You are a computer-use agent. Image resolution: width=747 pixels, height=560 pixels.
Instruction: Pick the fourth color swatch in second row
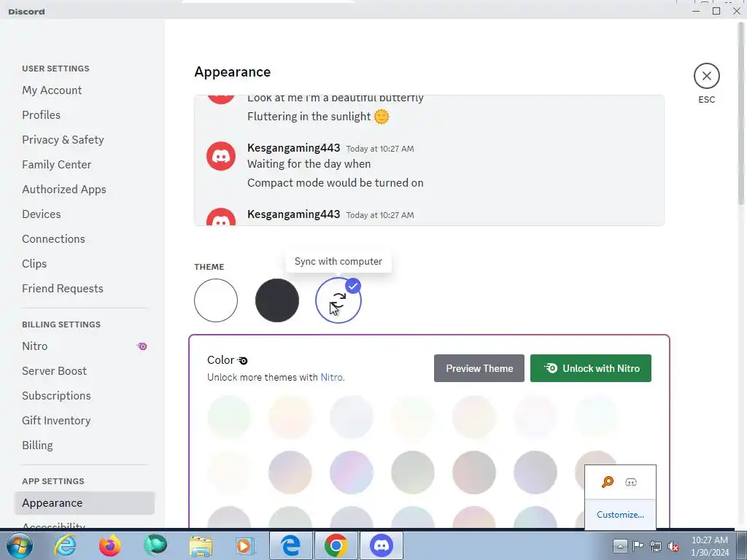(413, 472)
